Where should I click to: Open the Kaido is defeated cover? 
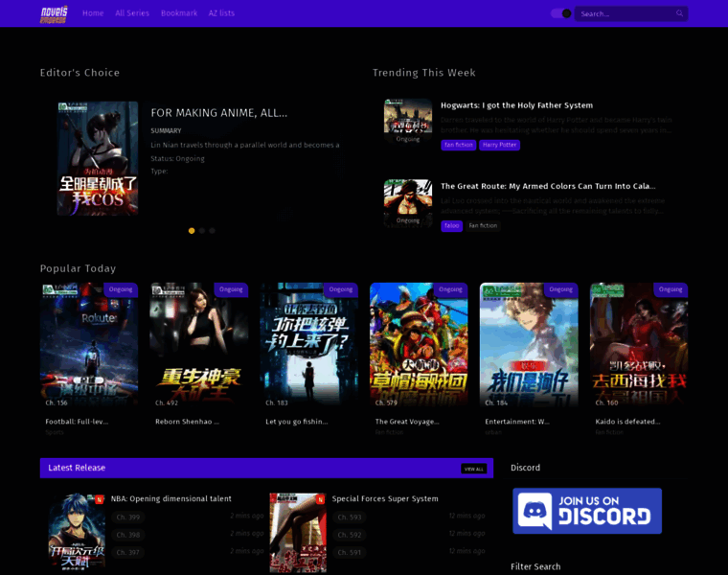pyautogui.click(x=639, y=345)
